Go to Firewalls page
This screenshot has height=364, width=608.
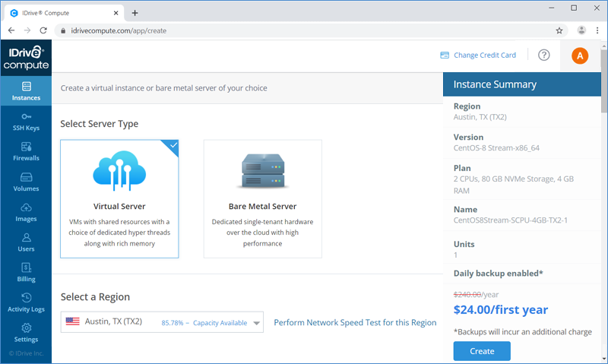(x=26, y=151)
